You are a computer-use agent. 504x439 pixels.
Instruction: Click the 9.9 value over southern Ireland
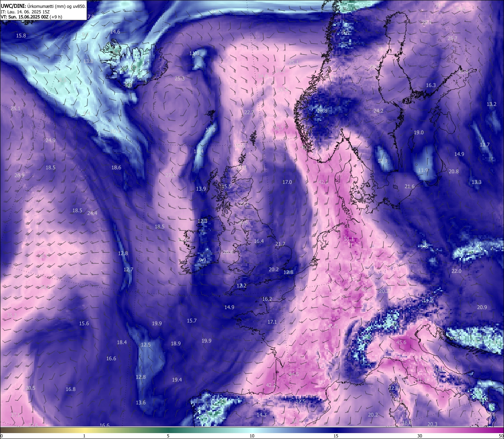click(202, 260)
